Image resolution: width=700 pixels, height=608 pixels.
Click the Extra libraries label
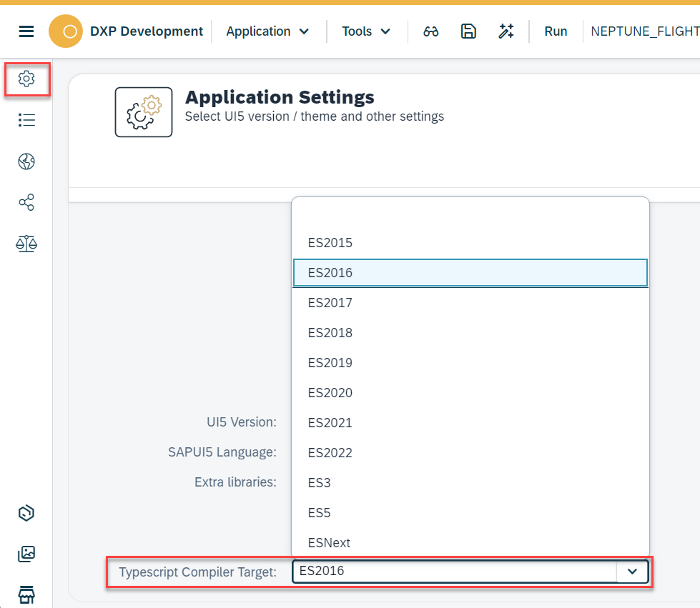235,482
